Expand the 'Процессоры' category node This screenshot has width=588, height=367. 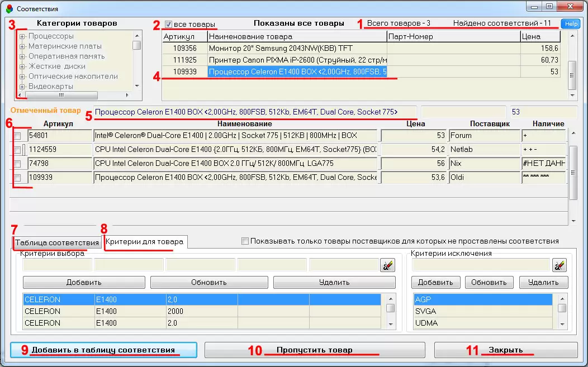coord(22,36)
